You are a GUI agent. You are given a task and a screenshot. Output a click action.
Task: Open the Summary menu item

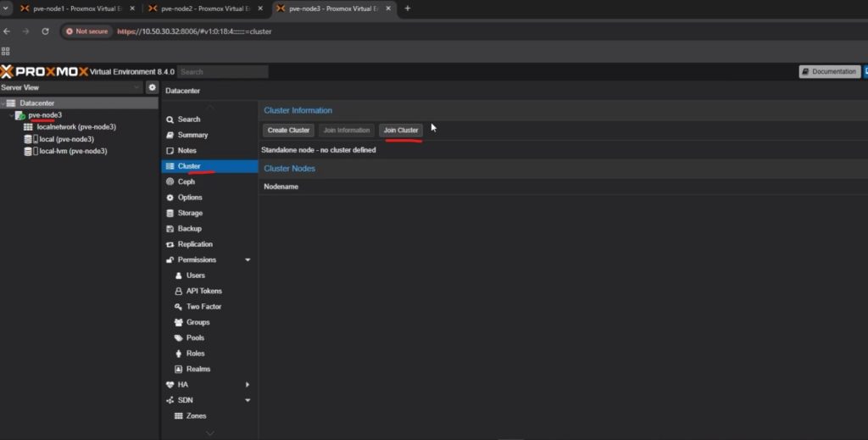[209, 135]
